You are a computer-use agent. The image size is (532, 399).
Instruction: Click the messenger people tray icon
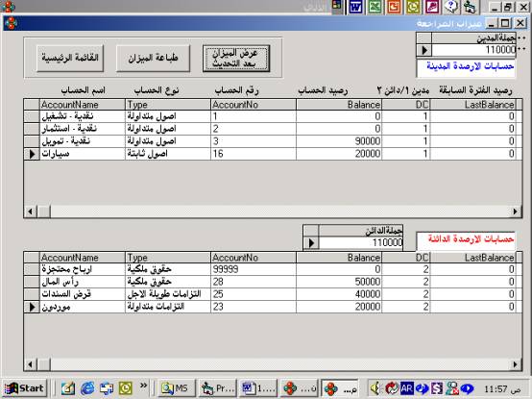coord(452,388)
